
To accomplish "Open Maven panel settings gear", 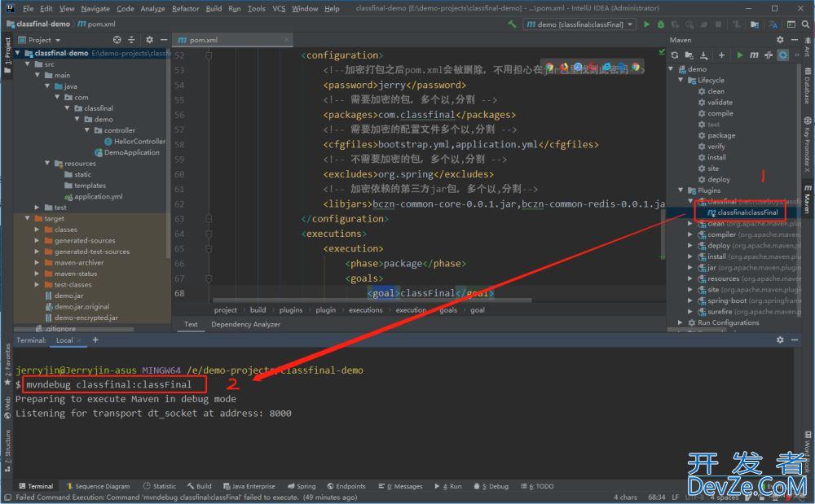I will pos(780,40).
